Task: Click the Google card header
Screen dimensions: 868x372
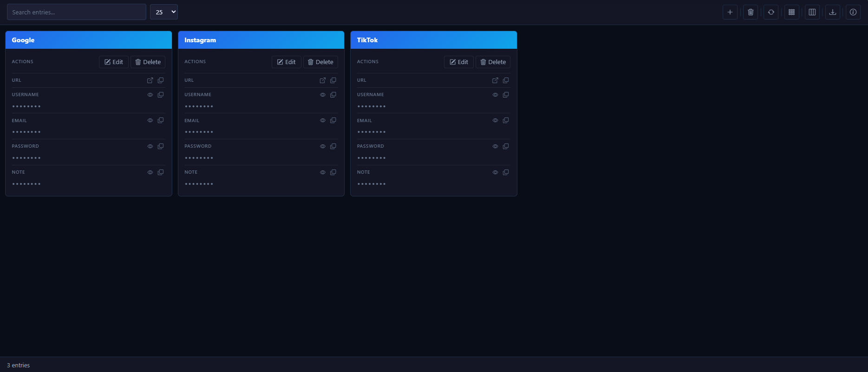Action: 89,40
